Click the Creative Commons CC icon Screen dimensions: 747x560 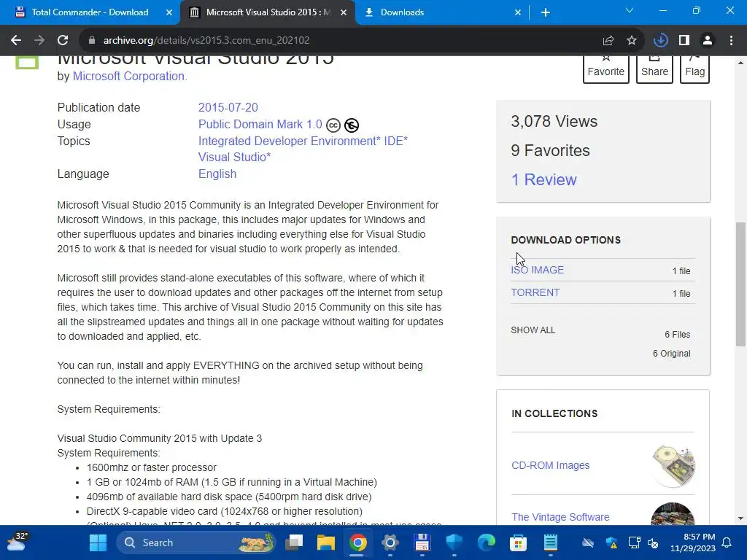(x=333, y=125)
